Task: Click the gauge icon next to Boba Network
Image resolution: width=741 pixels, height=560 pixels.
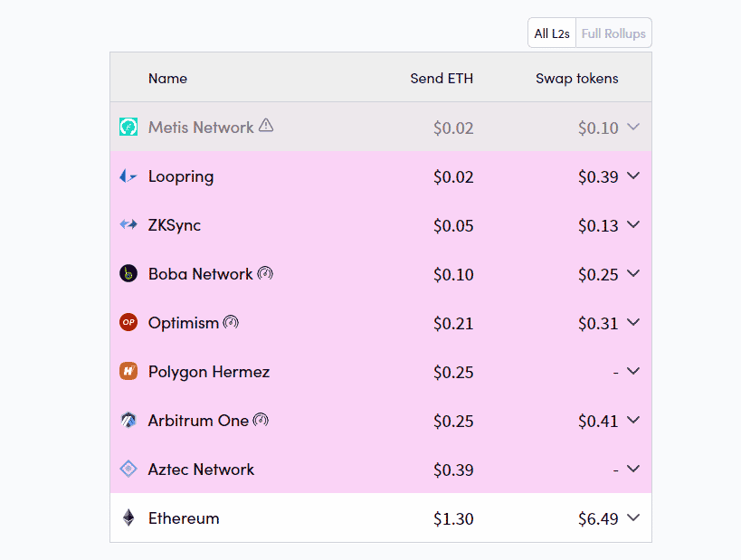Action: point(265,273)
